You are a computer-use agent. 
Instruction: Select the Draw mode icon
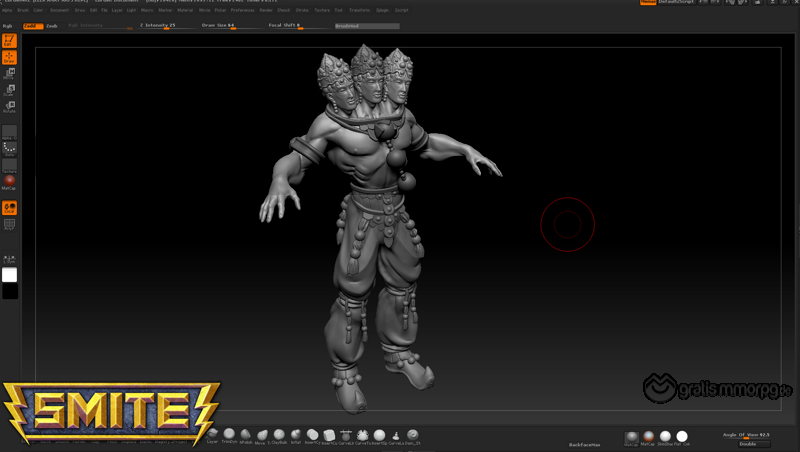pyautogui.click(x=9, y=57)
